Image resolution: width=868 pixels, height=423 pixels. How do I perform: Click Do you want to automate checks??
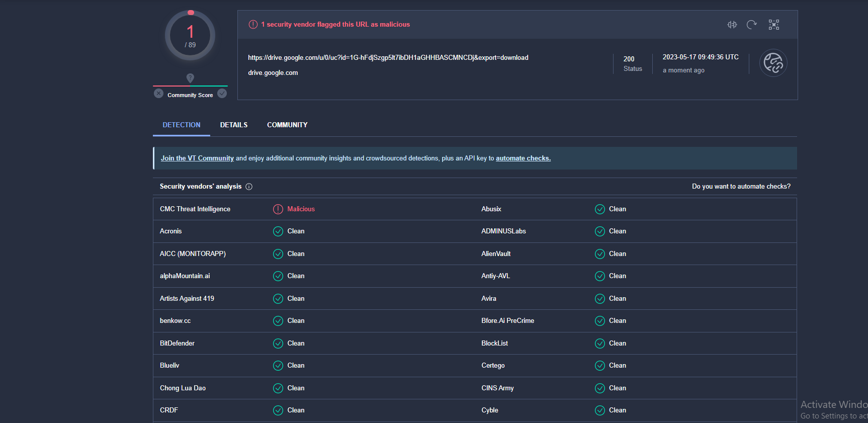point(741,187)
